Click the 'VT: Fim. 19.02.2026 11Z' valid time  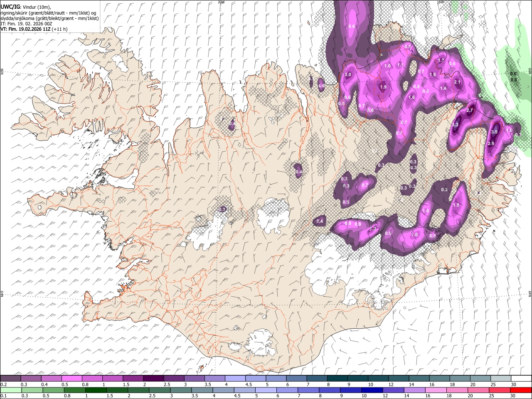tap(26, 29)
